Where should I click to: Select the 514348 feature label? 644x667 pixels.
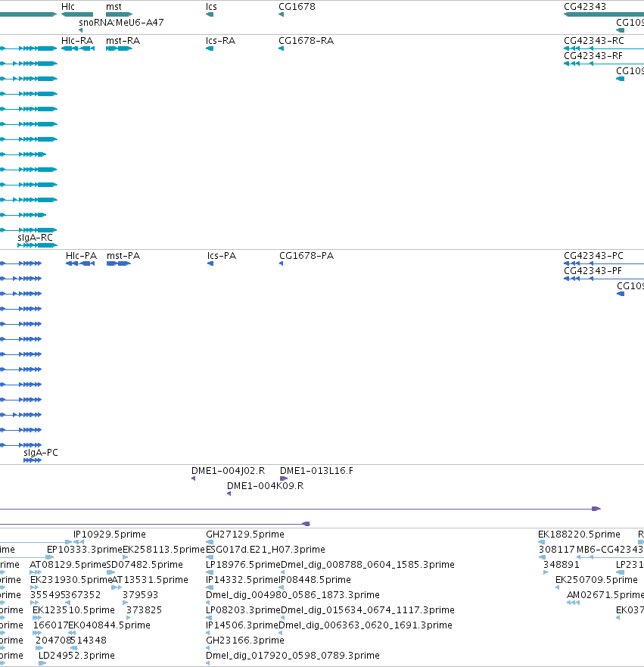coord(89,641)
